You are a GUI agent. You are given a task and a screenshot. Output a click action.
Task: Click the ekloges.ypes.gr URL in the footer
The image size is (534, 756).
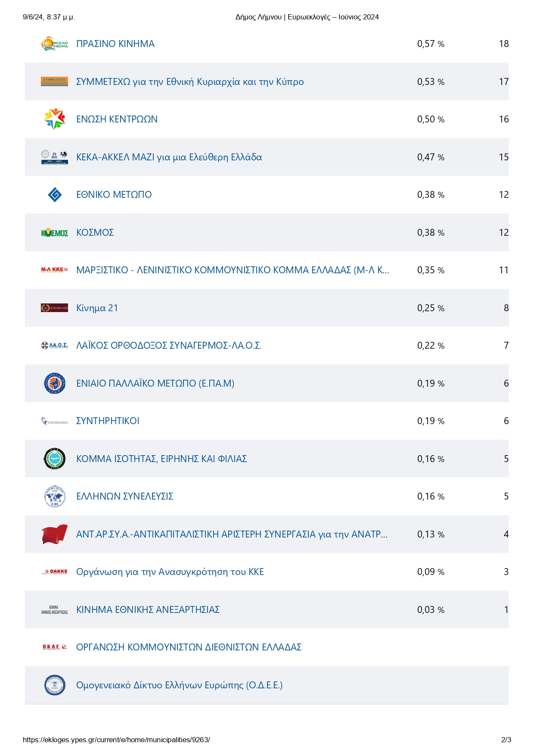click(x=116, y=740)
